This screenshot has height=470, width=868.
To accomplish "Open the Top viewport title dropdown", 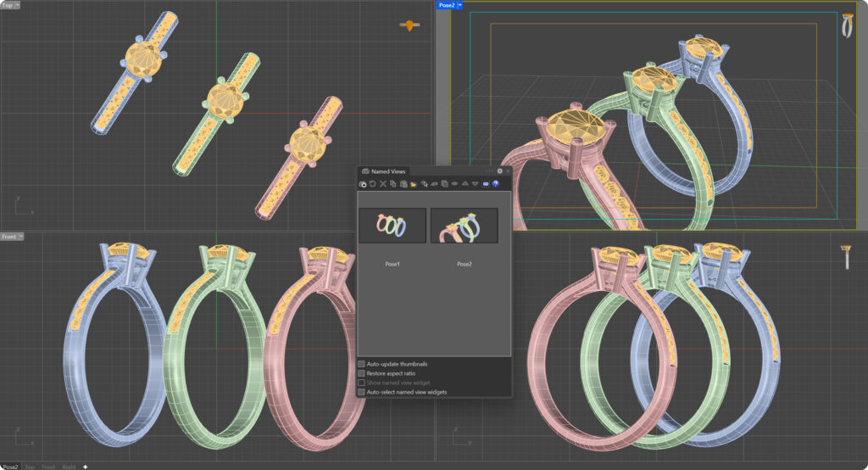I will (x=18, y=5).
